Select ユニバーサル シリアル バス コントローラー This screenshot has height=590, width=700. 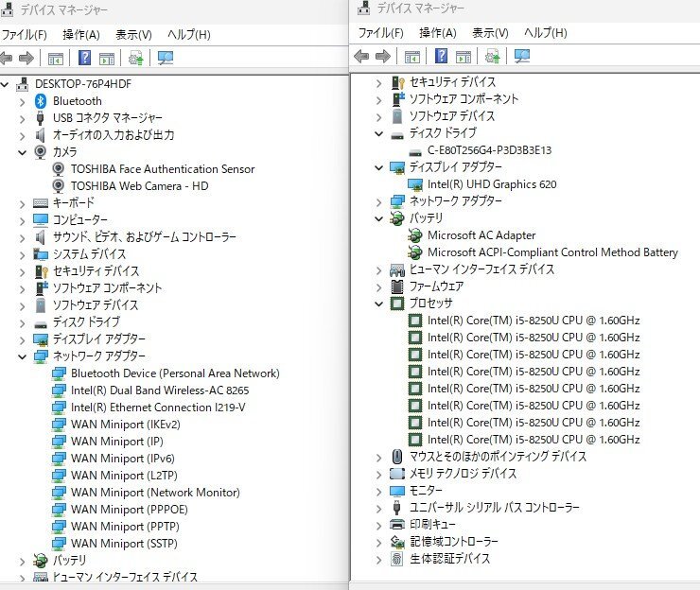click(494, 508)
